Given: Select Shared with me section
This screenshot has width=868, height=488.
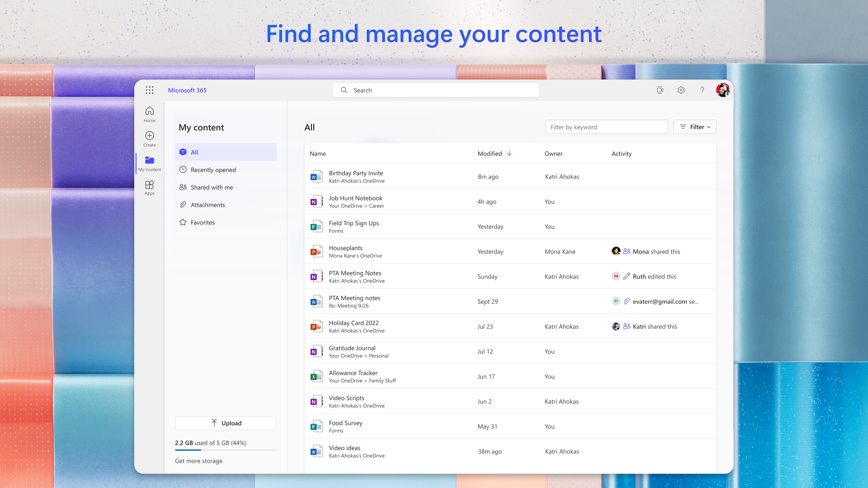Looking at the screenshot, I should tap(212, 187).
